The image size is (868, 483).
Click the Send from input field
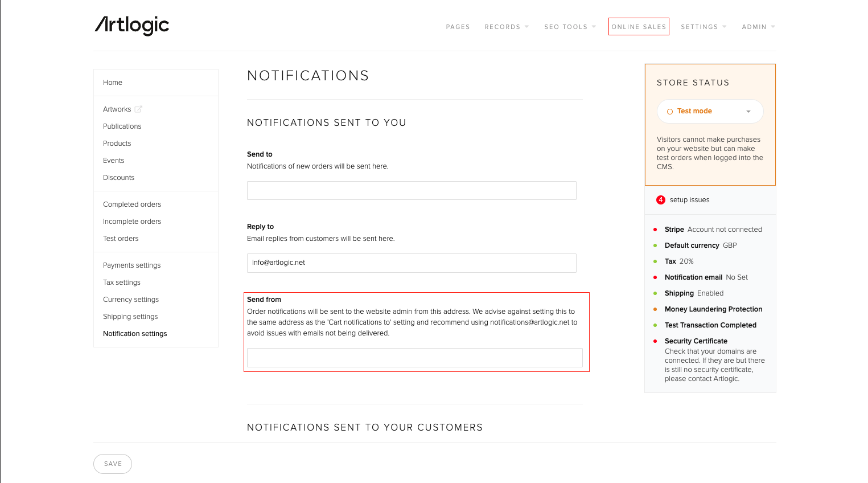coord(414,358)
